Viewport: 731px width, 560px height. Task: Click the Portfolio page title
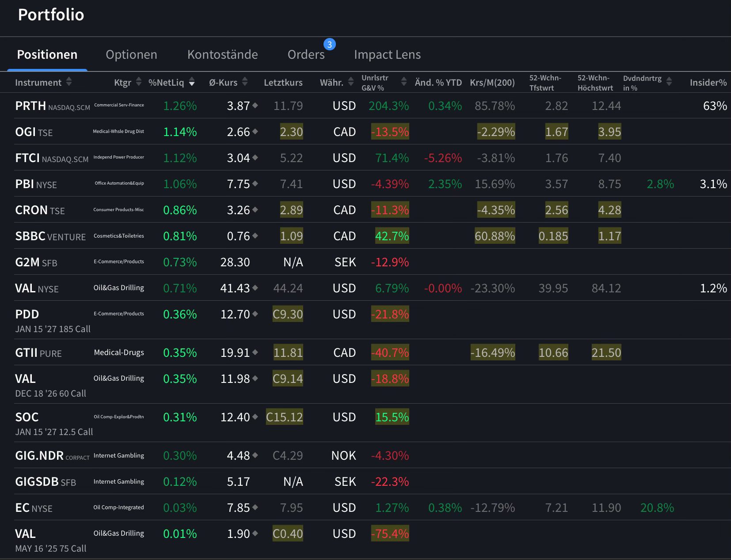[51, 15]
